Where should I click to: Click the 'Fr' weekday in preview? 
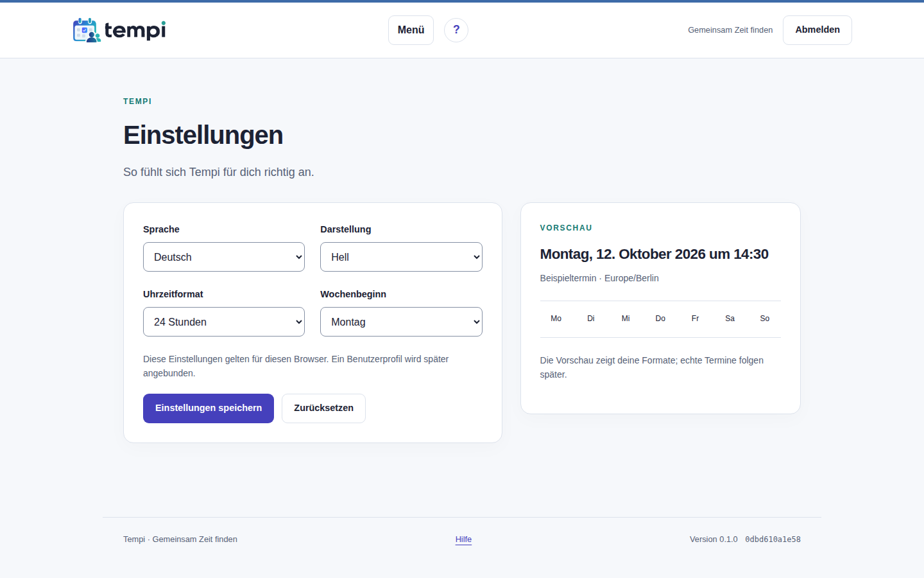coord(695,319)
